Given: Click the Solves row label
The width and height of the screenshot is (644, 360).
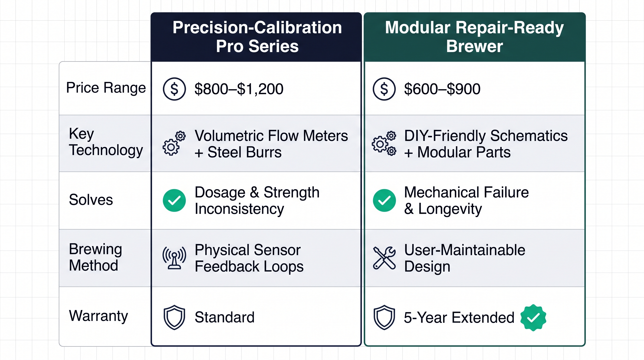Looking at the screenshot, I should tap(91, 200).
